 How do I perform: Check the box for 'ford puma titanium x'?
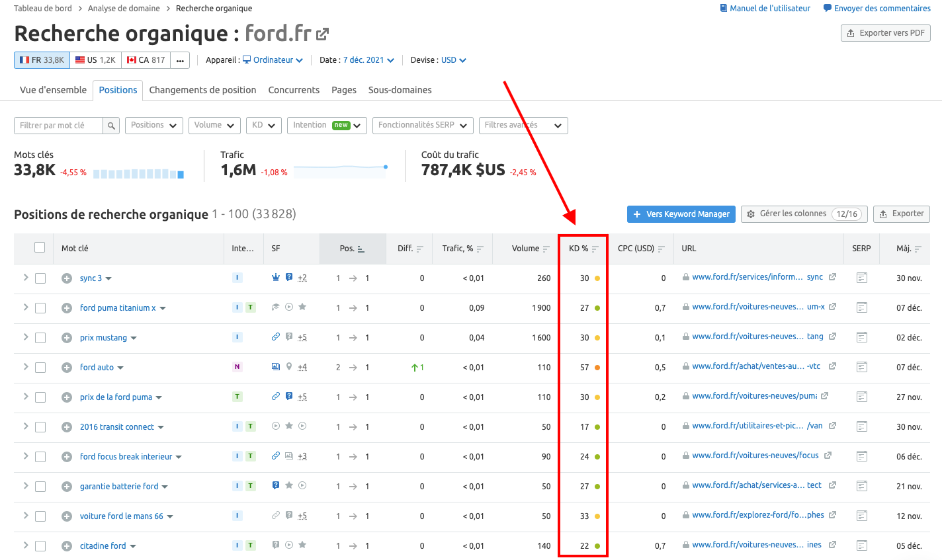tap(40, 308)
